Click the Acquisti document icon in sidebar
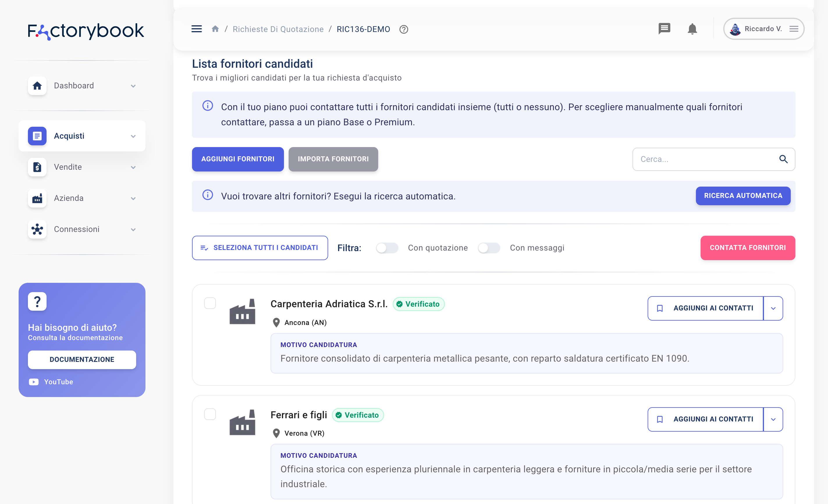The width and height of the screenshot is (828, 504). tap(37, 136)
